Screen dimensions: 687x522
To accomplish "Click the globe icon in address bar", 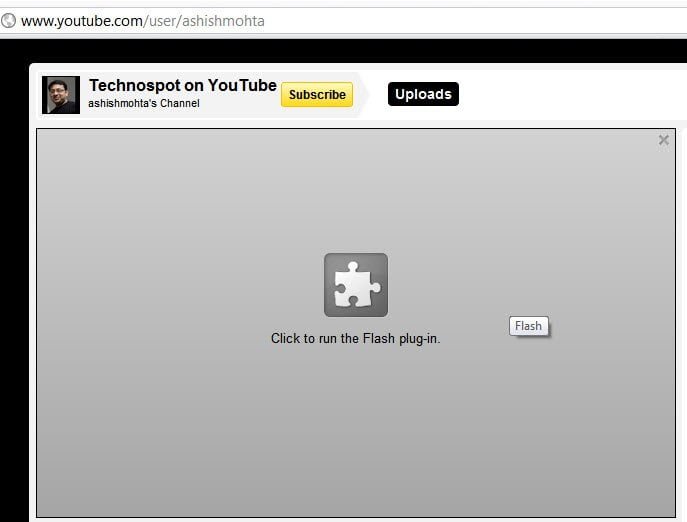I will point(8,21).
